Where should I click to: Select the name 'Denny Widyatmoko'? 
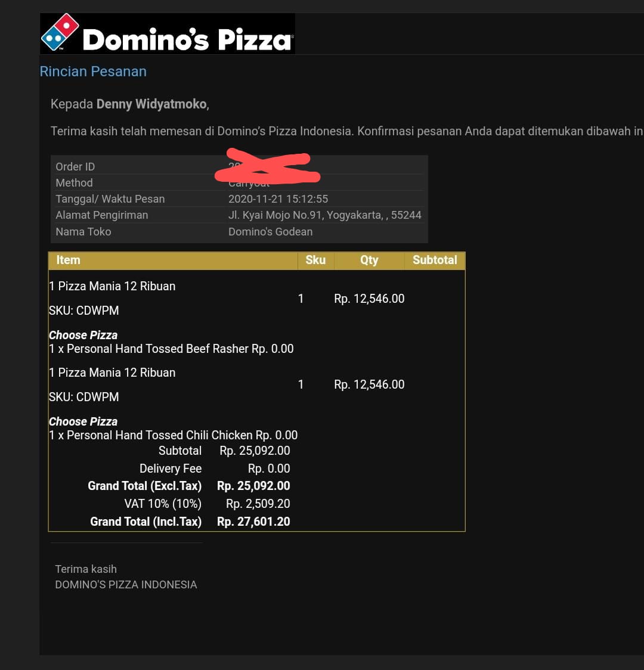[151, 104]
